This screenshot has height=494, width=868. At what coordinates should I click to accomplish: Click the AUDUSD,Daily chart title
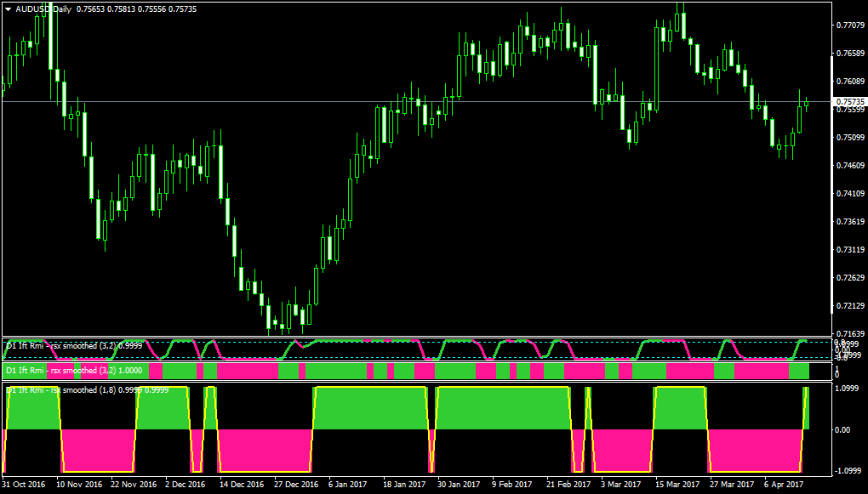pyautogui.click(x=43, y=9)
